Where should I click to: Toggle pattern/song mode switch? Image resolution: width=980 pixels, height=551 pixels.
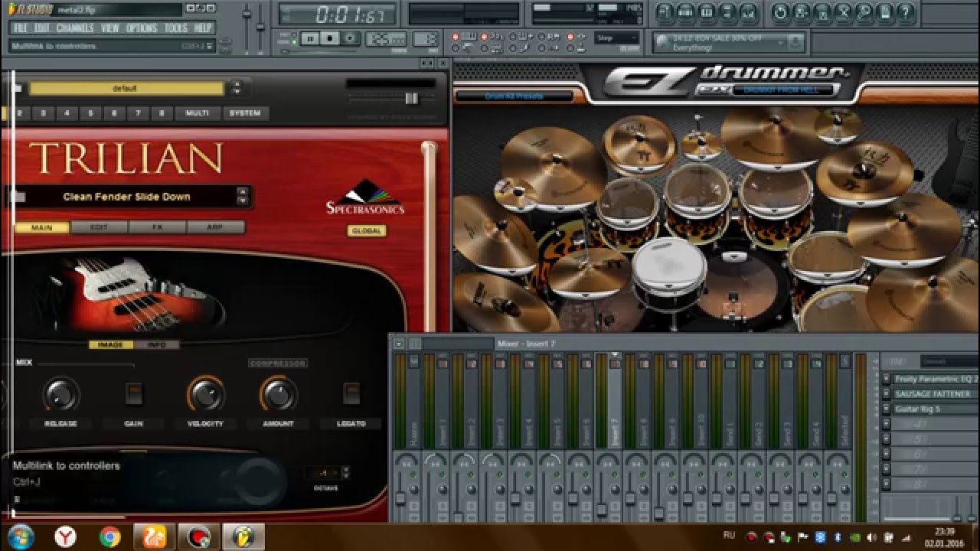(294, 38)
